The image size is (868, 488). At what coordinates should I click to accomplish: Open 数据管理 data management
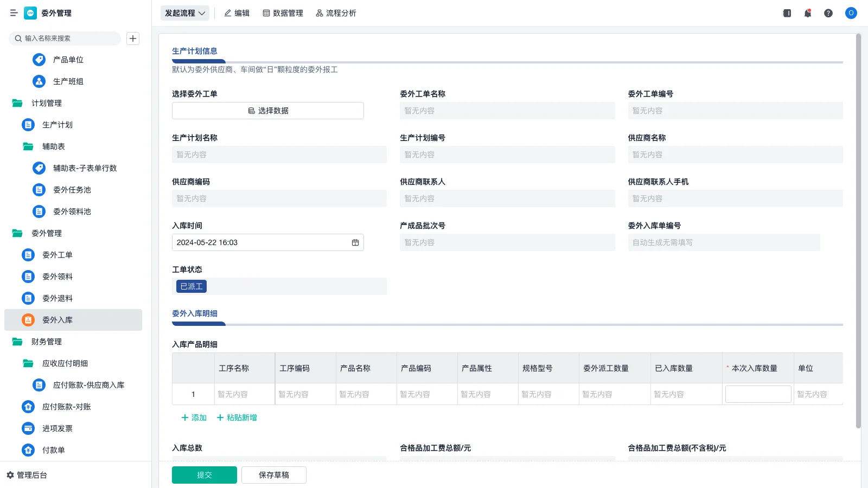283,13
